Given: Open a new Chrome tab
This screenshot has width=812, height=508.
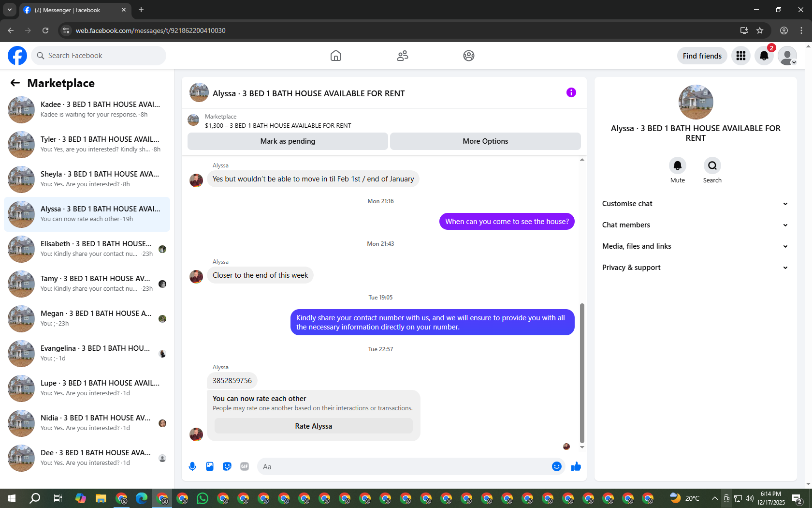Looking at the screenshot, I should (141, 10).
